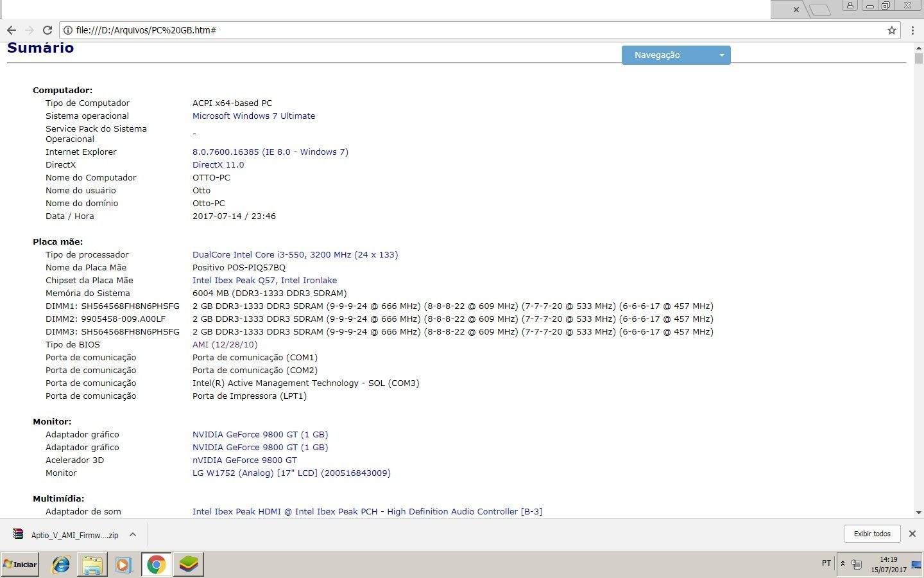The height and width of the screenshot is (578, 924).
Task: Expand options for the downloaded zip file
Action: click(133, 534)
